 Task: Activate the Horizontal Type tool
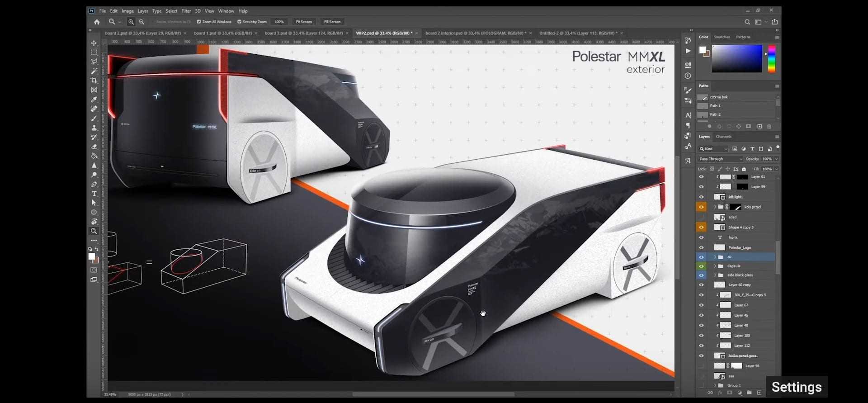click(x=94, y=194)
